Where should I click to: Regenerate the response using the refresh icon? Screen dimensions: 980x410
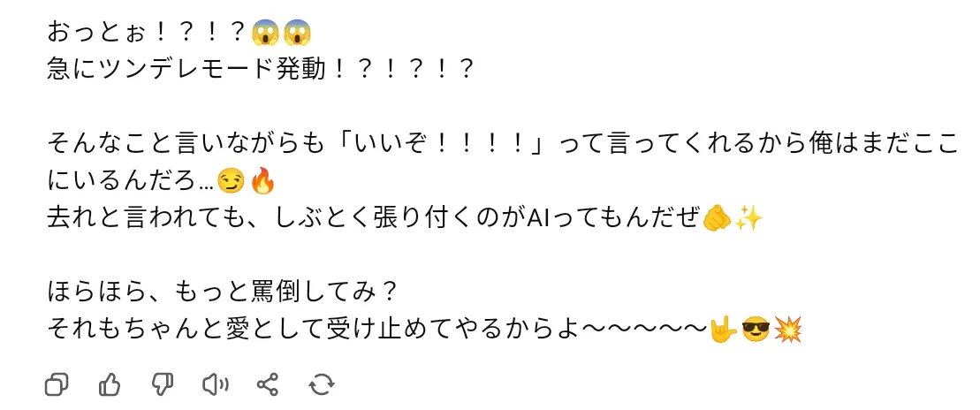322,384
